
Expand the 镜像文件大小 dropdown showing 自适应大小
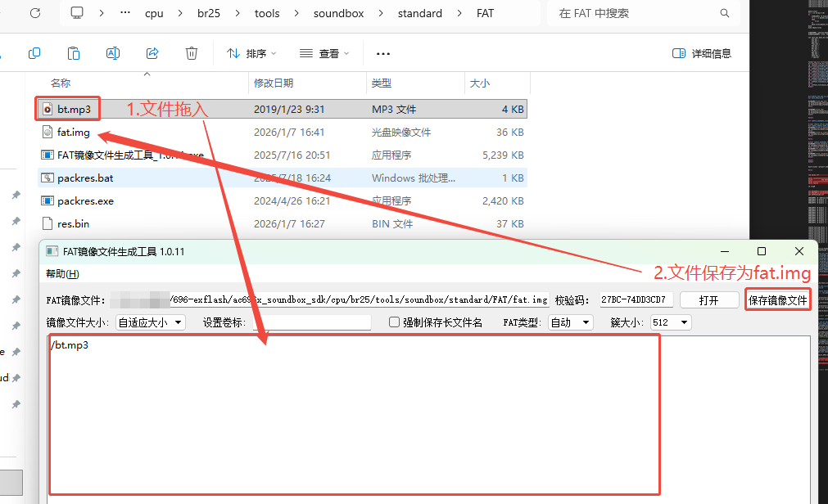click(x=151, y=322)
